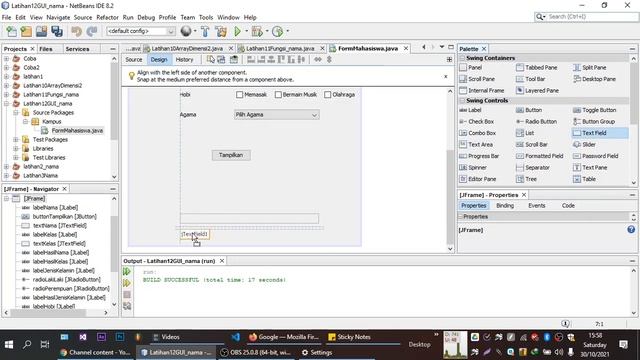Click the Clean and Build icon
Image resolution: width=640 pixels, height=360 pixels.
(221, 31)
